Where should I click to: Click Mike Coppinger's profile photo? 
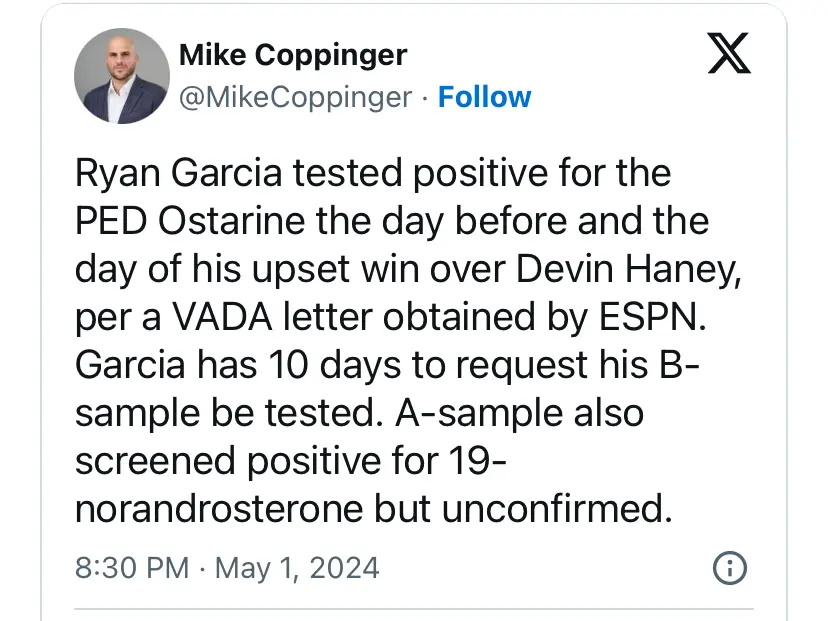122,75
